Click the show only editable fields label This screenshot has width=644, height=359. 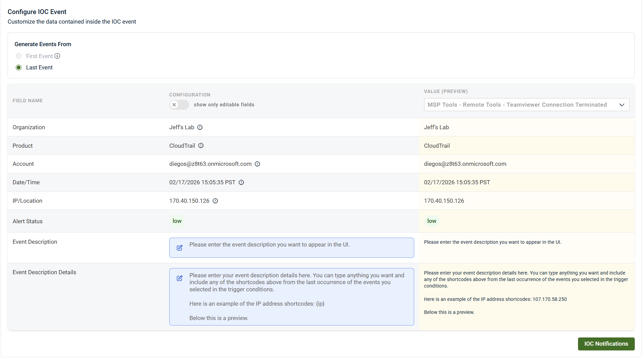click(x=224, y=105)
